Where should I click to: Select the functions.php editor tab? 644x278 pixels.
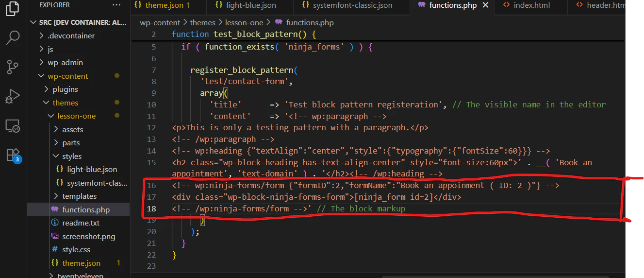click(x=451, y=5)
